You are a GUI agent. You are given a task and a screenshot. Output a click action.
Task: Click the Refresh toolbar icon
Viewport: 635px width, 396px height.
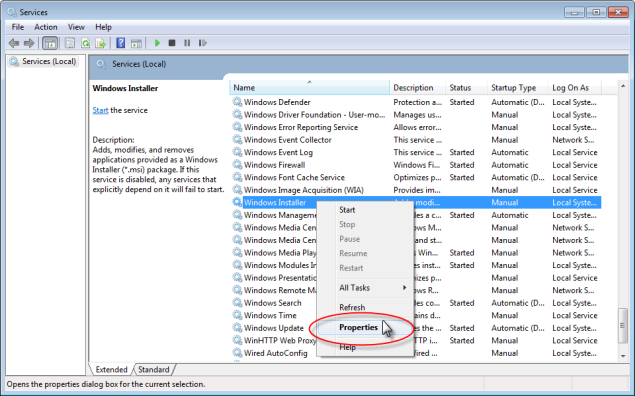[x=85, y=43]
